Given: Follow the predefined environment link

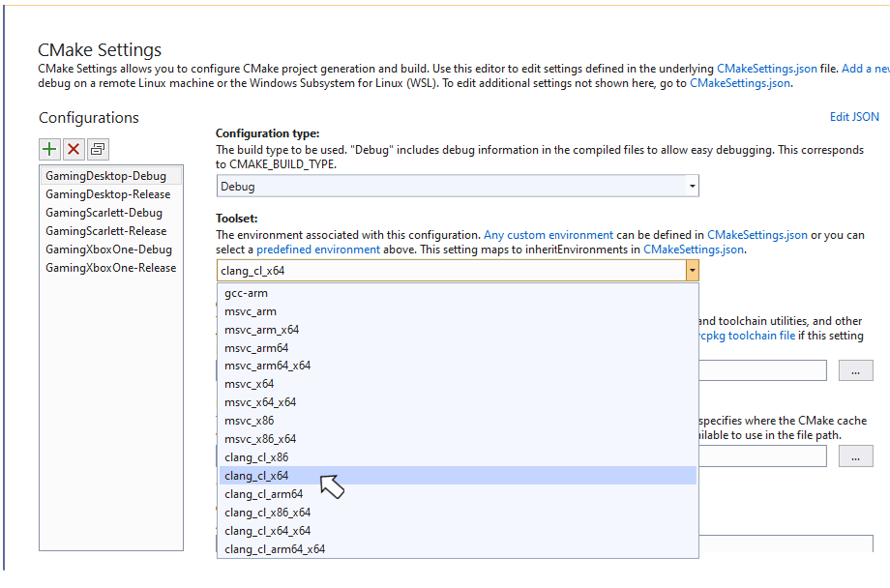Looking at the screenshot, I should tap(318, 250).
